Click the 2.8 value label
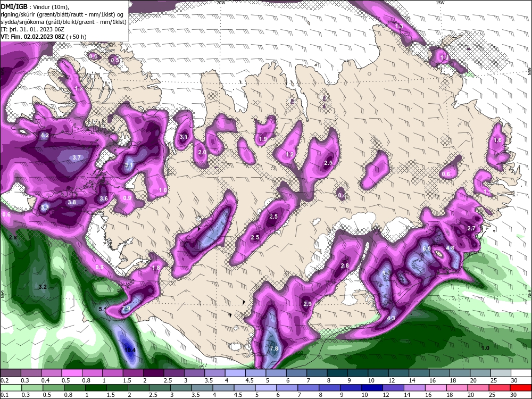The image size is (532, 399). 345,265
